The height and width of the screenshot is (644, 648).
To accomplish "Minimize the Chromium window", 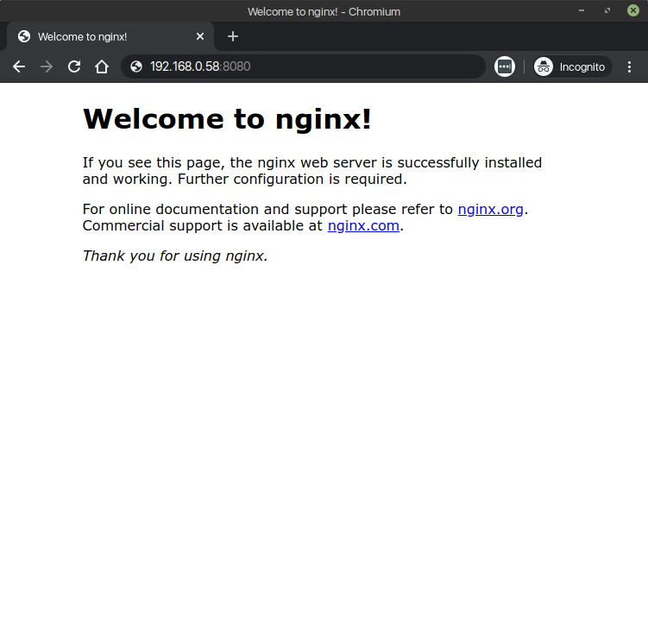I will pos(582,10).
